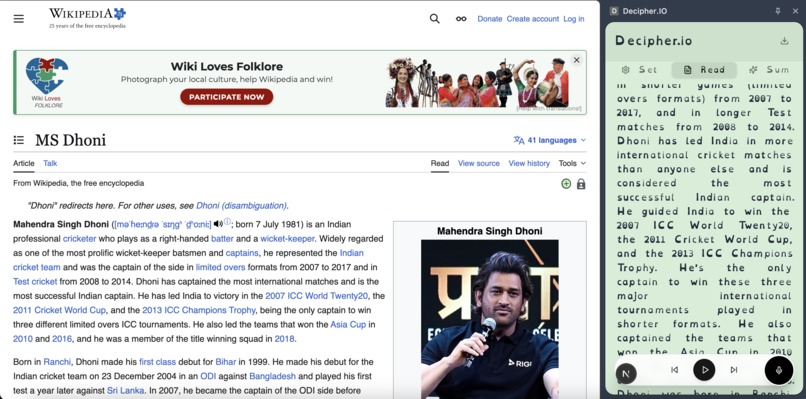806x399 pixels.
Task: Open the Talk tab of the article
Action: pos(50,163)
